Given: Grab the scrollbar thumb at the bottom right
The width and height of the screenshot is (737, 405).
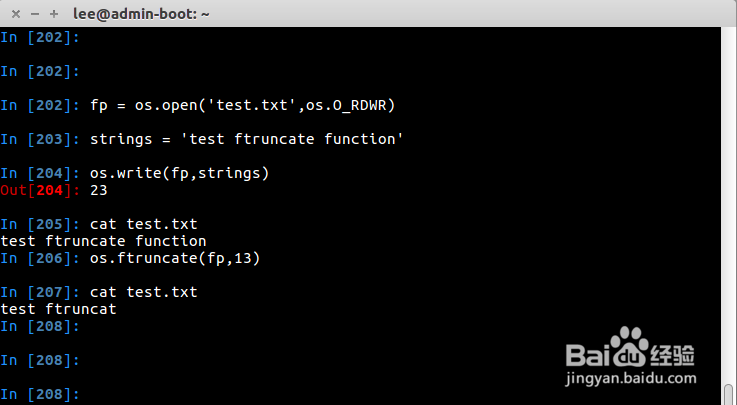Looking at the screenshot, I should [x=729, y=395].
